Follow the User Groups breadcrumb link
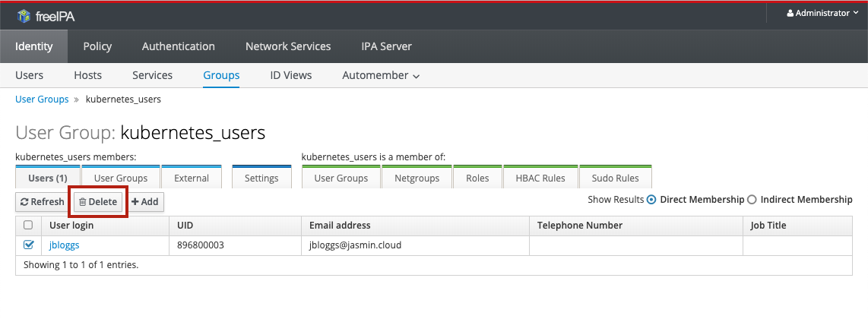 [42, 99]
